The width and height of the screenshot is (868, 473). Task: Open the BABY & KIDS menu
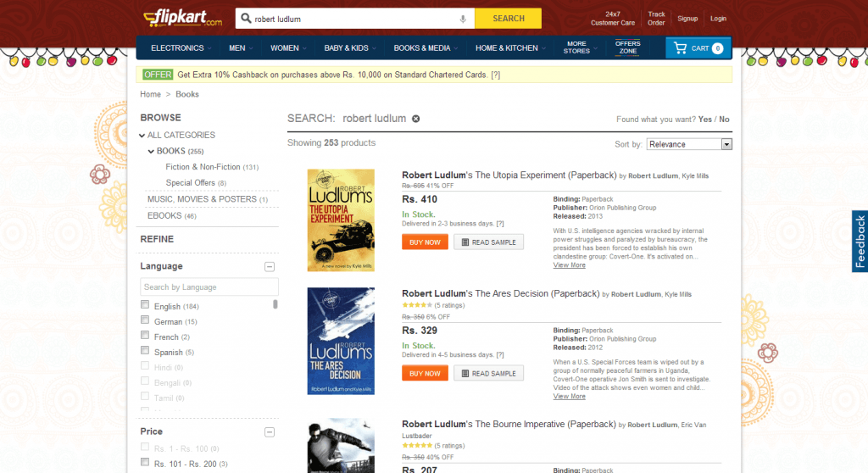pyautogui.click(x=350, y=48)
